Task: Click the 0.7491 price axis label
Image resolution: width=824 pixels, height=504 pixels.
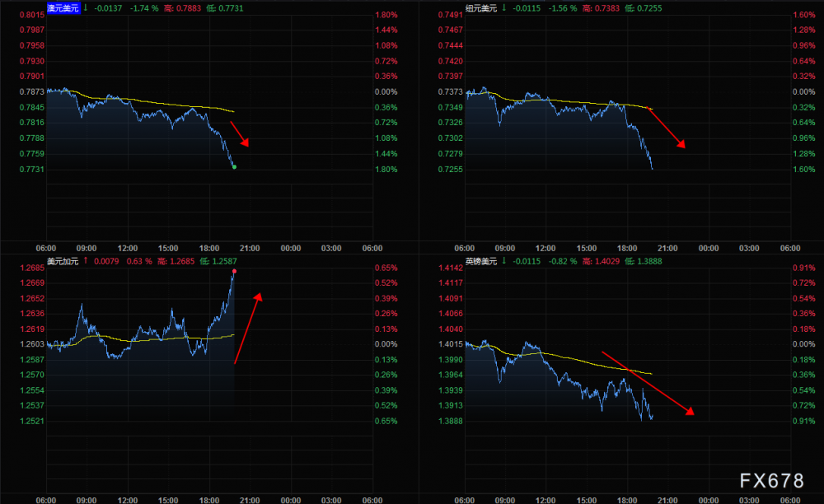Action: coord(451,15)
